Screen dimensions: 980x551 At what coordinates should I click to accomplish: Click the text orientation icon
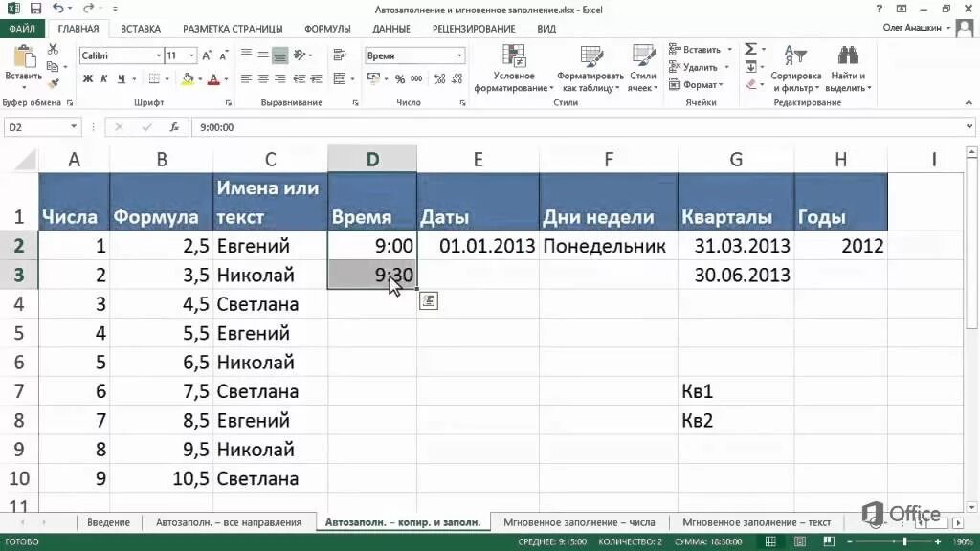[300, 55]
